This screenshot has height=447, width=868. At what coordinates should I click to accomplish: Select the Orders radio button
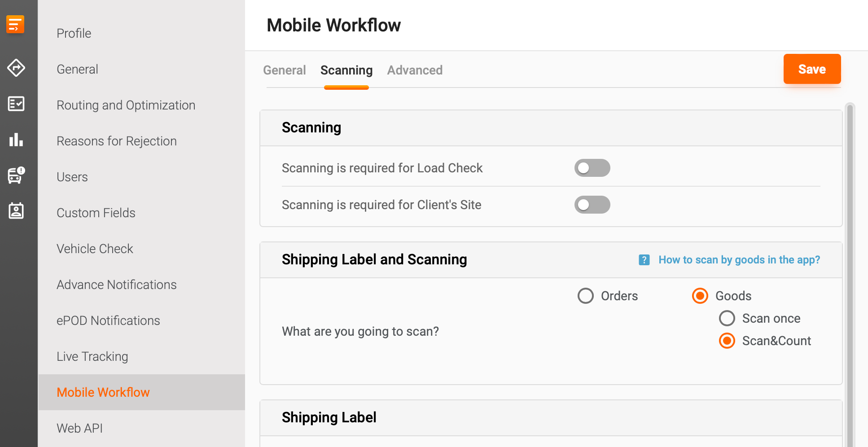pyautogui.click(x=586, y=296)
